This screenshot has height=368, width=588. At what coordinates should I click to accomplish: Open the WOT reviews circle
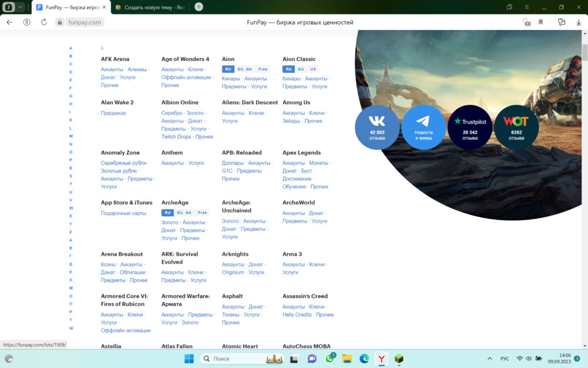(516, 127)
